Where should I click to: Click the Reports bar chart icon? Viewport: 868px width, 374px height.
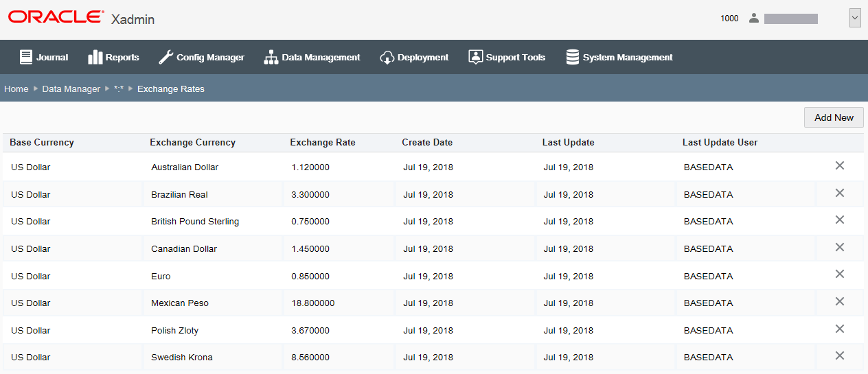pyautogui.click(x=95, y=57)
